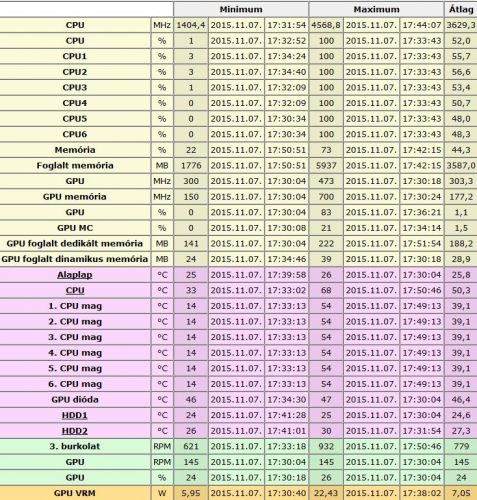This screenshot has height=500, width=477.
Task: Click the GPU VRM row label
Action: 75,493
